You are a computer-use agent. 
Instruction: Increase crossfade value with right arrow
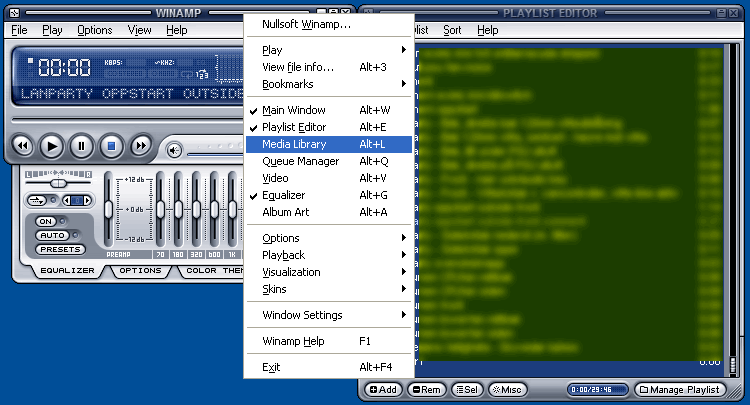[x=87, y=200]
